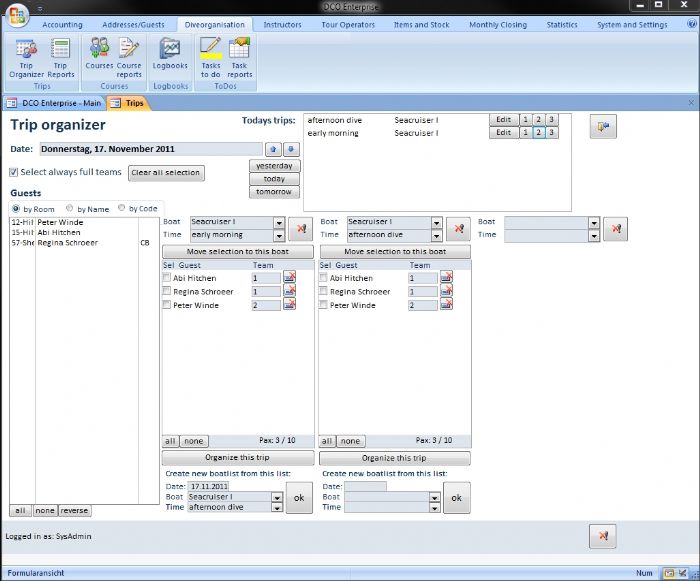Check Abi Hitchen in early morning list
Image resolution: width=700 pixels, height=581 pixels.
coord(167,278)
